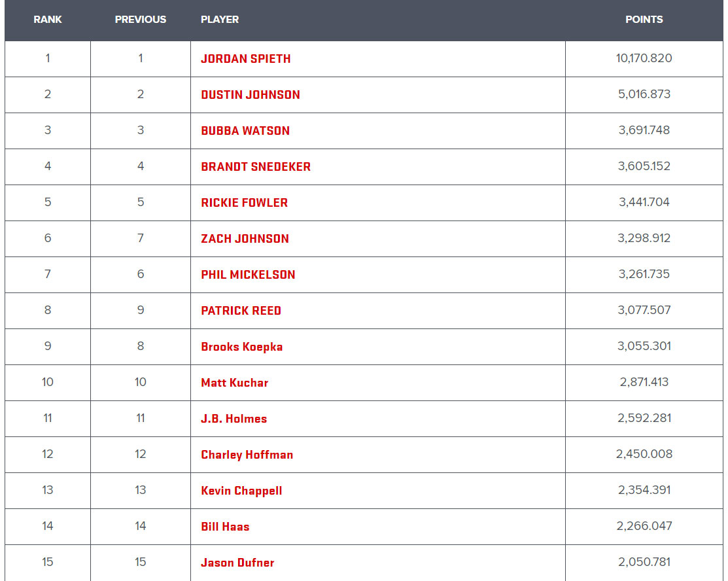
Task: Click Jordan Spieth's points value 10,170.820
Action: [644, 58]
